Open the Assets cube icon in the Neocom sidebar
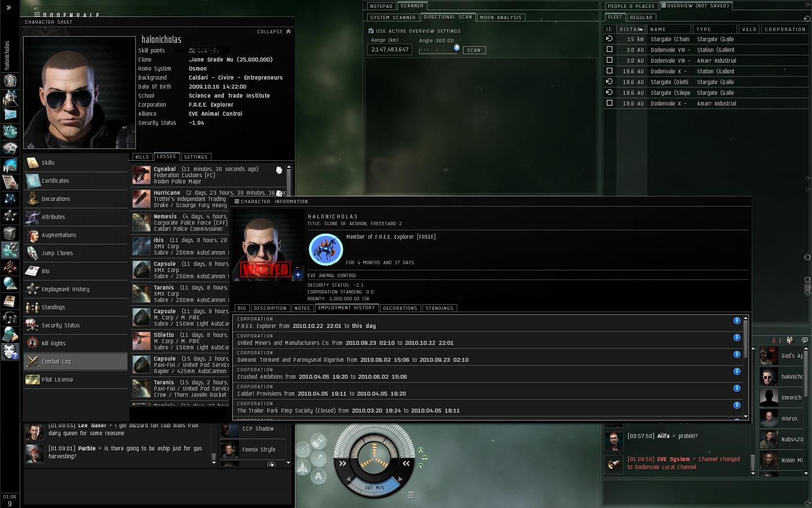This screenshot has width=812, height=508. [x=10, y=233]
